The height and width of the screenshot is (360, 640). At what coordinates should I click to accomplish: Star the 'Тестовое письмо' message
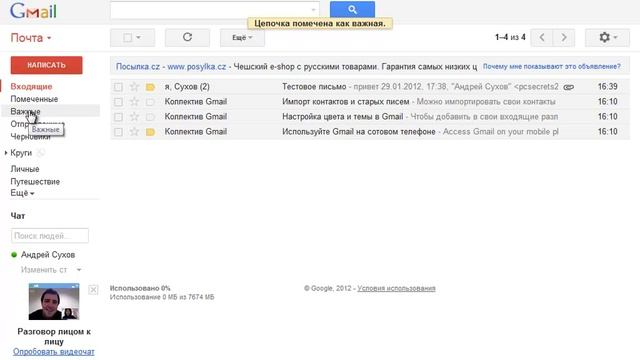tap(134, 87)
